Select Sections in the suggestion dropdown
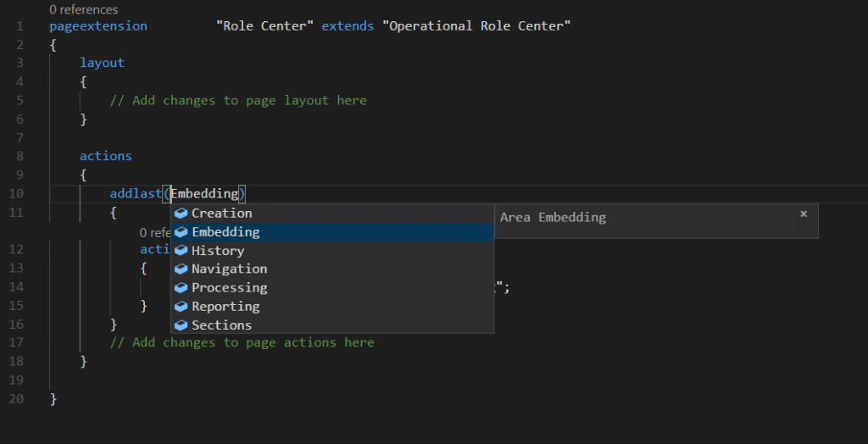Screen dimensions: 868x444 tap(221, 325)
